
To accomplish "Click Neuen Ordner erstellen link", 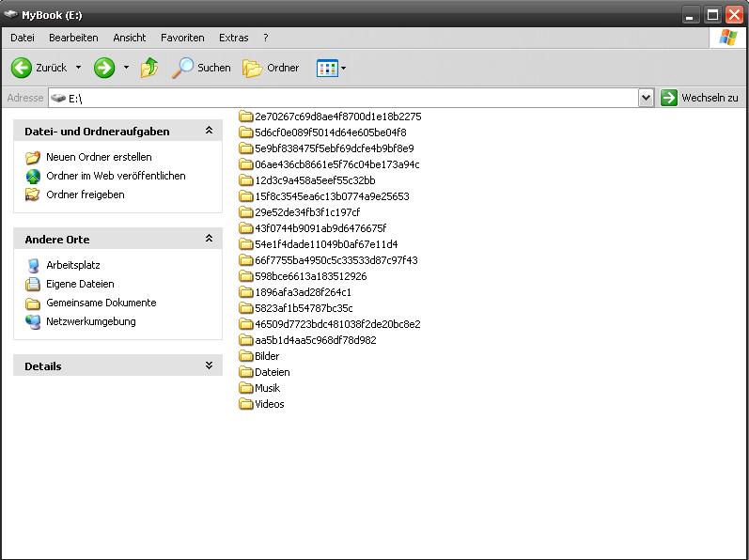I will pyautogui.click(x=99, y=157).
